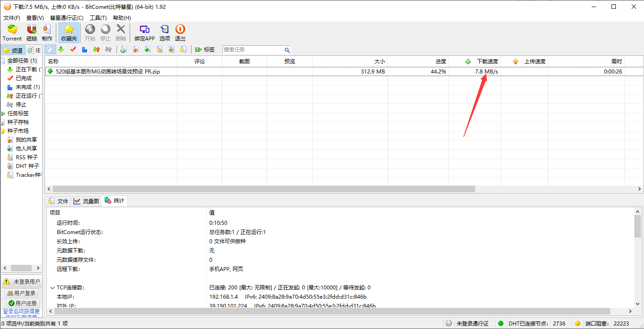Toggle the green downloading filter arrow
This screenshot has height=329, width=644.
tap(61, 50)
